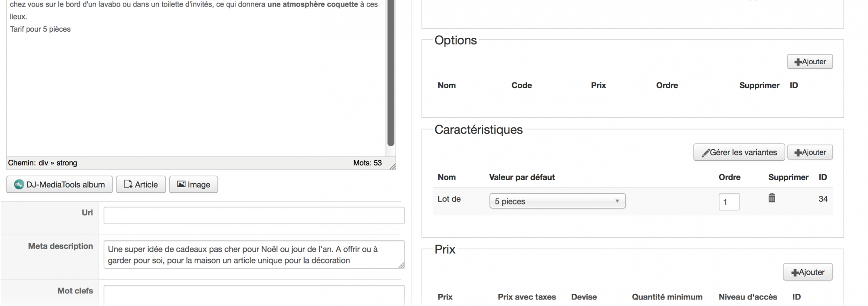Screen dimensions: 868x306
Task: Click the plus icon on Options Ajouter button
Action: pos(798,62)
